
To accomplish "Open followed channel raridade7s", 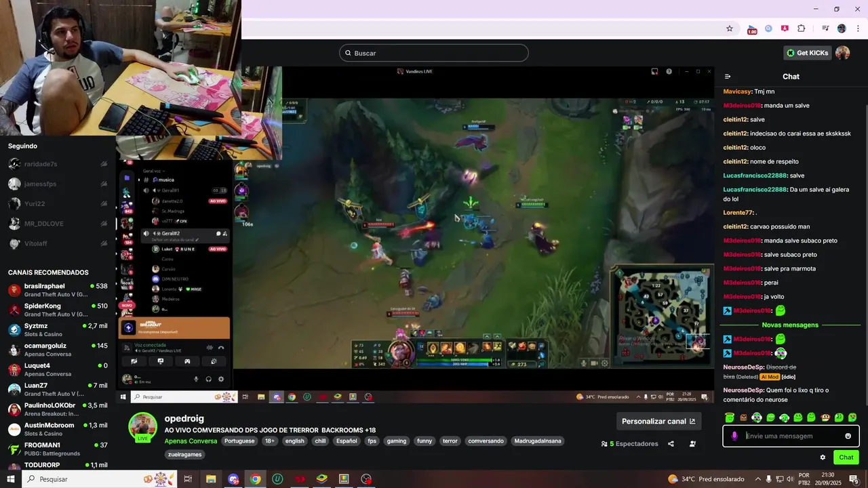I will point(58,164).
